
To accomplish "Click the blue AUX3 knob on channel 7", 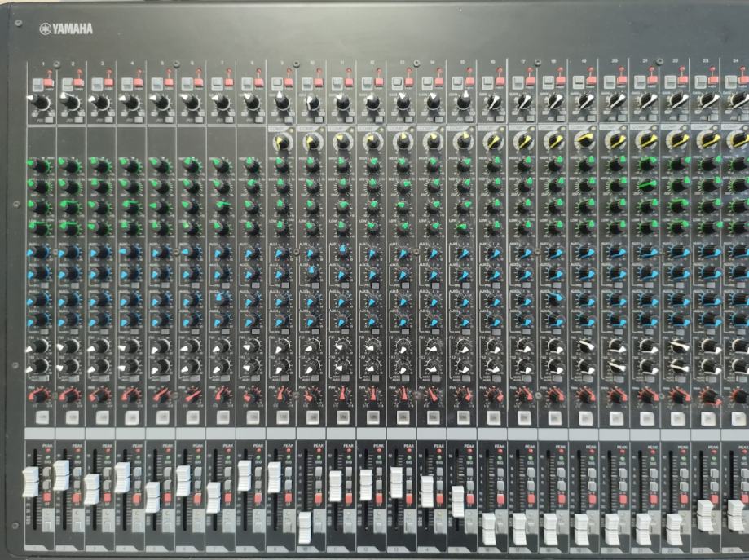I will [222, 299].
